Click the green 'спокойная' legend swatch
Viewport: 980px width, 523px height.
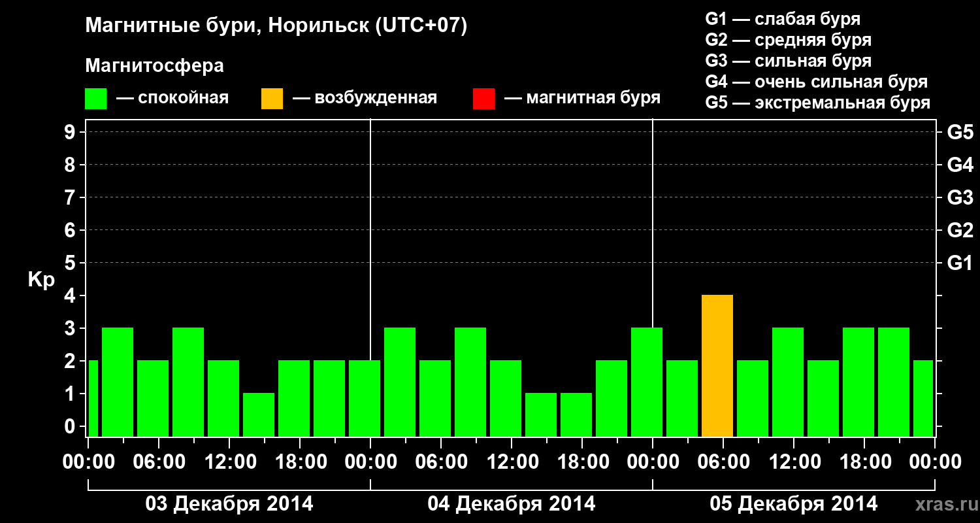point(96,99)
